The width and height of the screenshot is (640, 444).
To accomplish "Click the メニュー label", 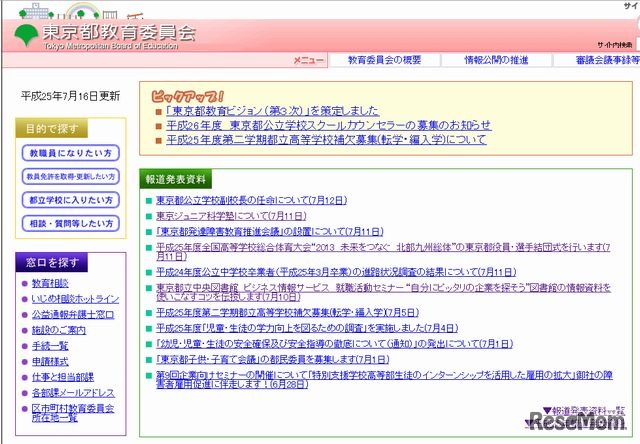I will click(x=309, y=60).
